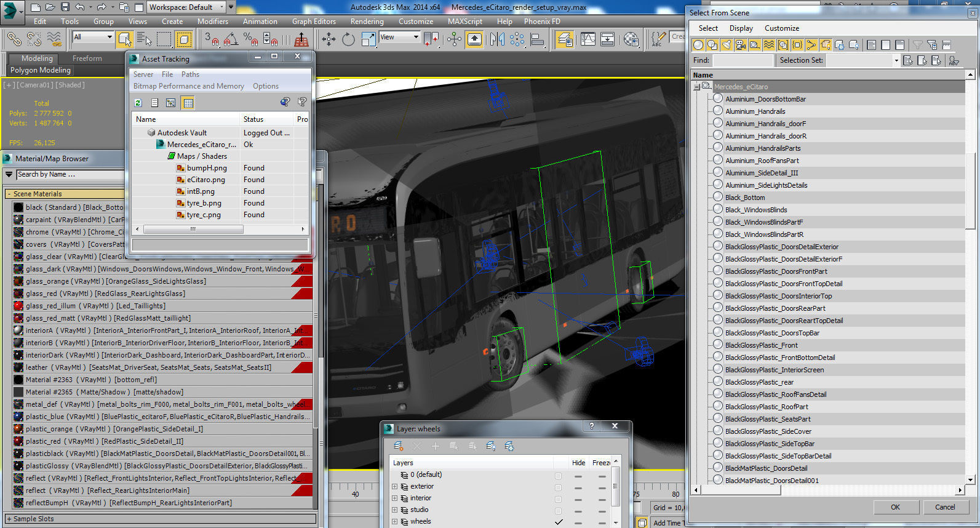Toggle Display Shapes filter in Select From Scene
The height and width of the screenshot is (528, 980).
pos(712,45)
